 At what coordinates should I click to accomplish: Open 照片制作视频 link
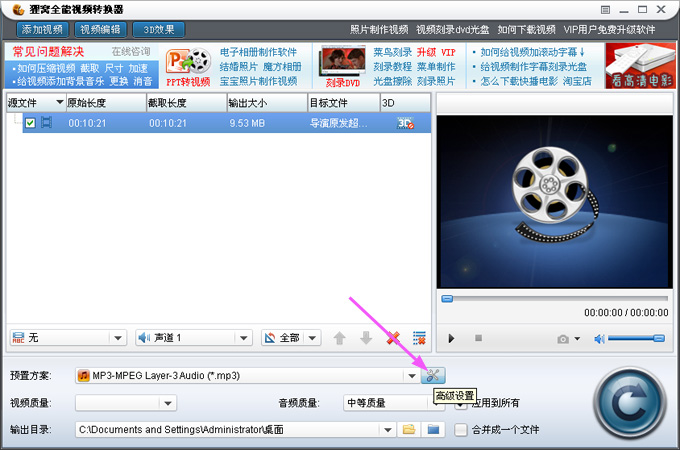click(379, 29)
